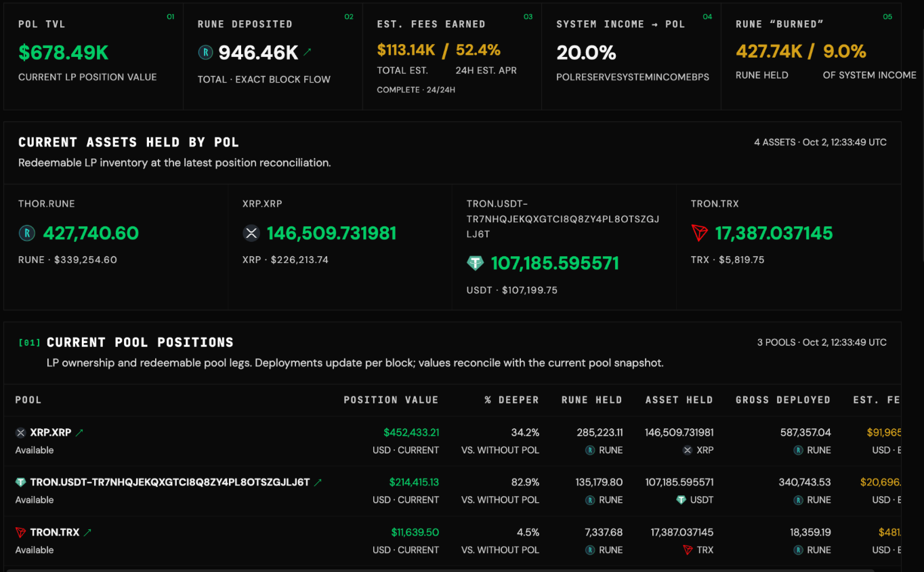Click the 427.74K / 9.0% burned value
924x572 pixels.
tap(801, 51)
